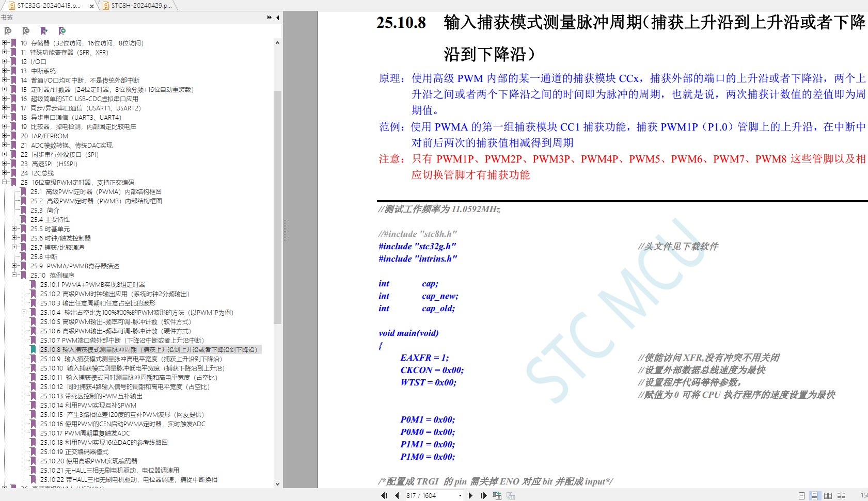Open bookmark 25.10.1 PWMA+PWMB实现8组定时器
Image resolution: width=868 pixels, height=501 pixels.
(x=92, y=284)
